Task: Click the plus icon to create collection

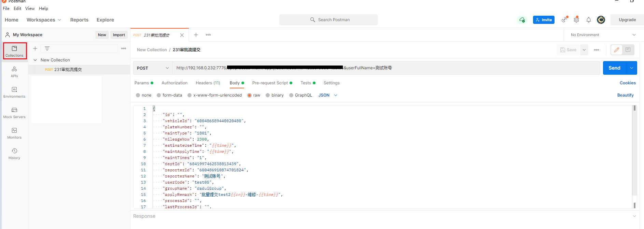Action: pos(35,48)
